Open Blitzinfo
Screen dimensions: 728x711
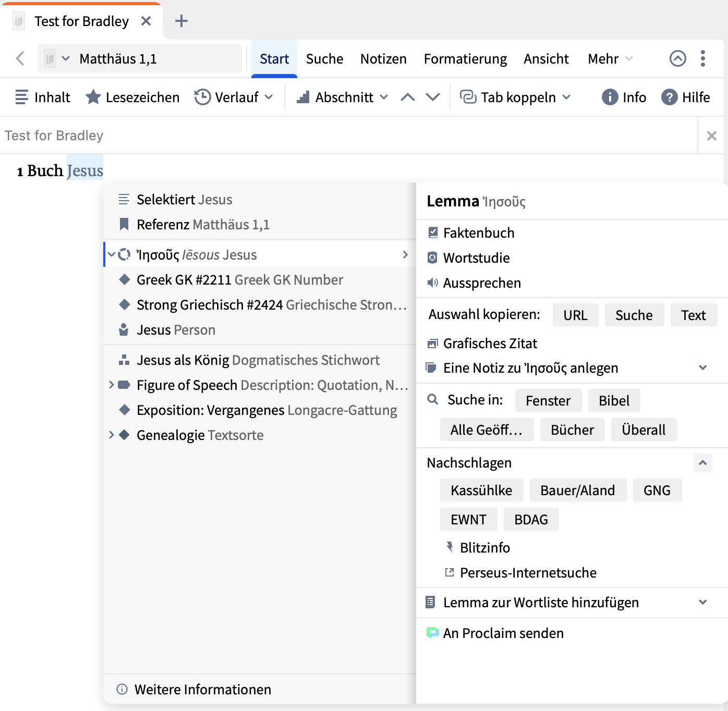pyautogui.click(x=478, y=548)
